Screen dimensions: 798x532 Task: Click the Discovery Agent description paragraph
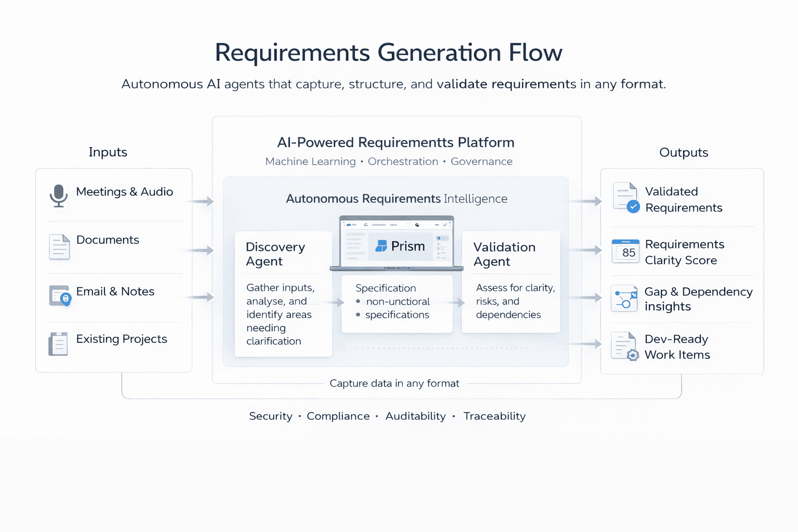click(x=281, y=314)
